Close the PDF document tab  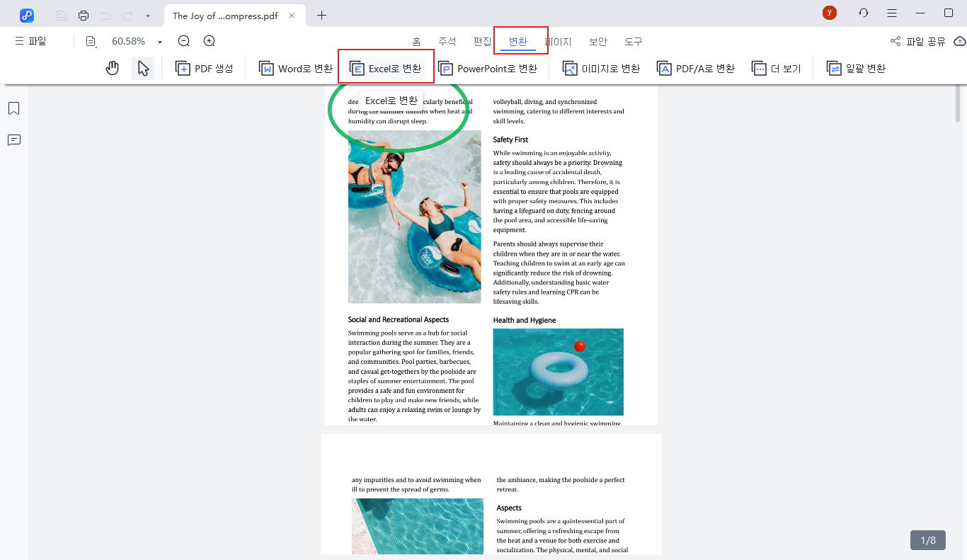click(x=292, y=16)
